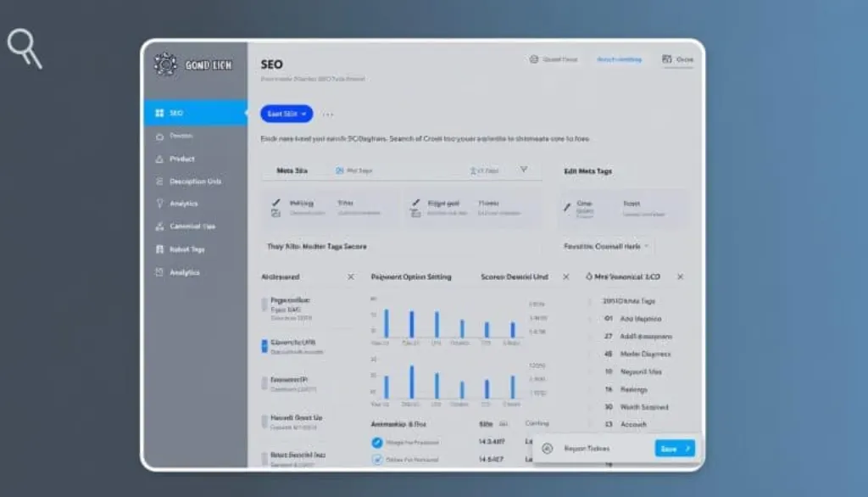The width and height of the screenshot is (868, 497).
Task: Open the SEO item in the sidebar
Action: (196, 113)
